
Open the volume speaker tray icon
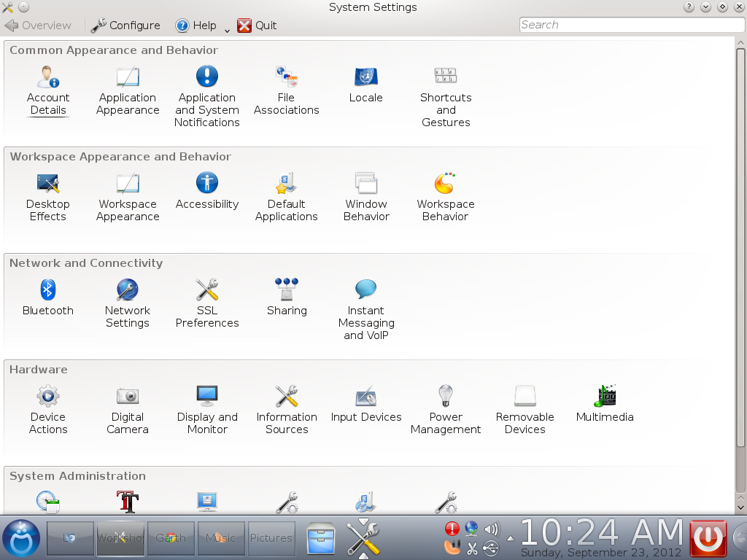(x=492, y=529)
